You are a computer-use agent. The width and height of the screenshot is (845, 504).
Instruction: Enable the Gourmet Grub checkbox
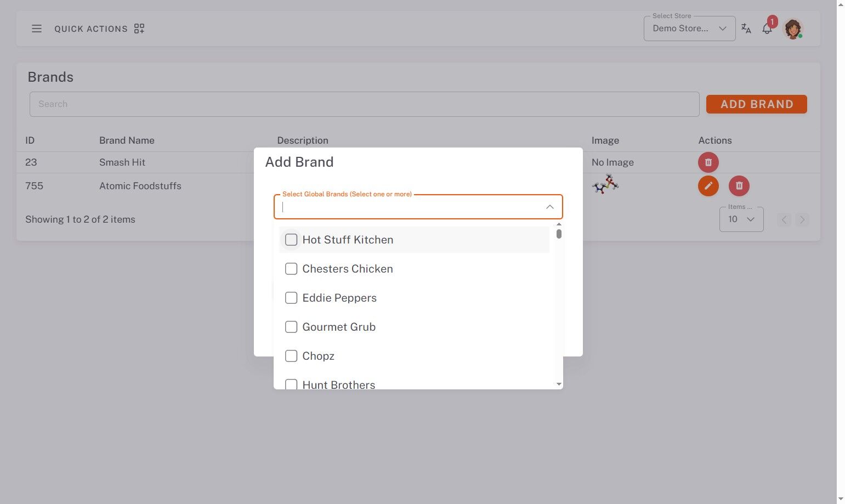tap(291, 327)
